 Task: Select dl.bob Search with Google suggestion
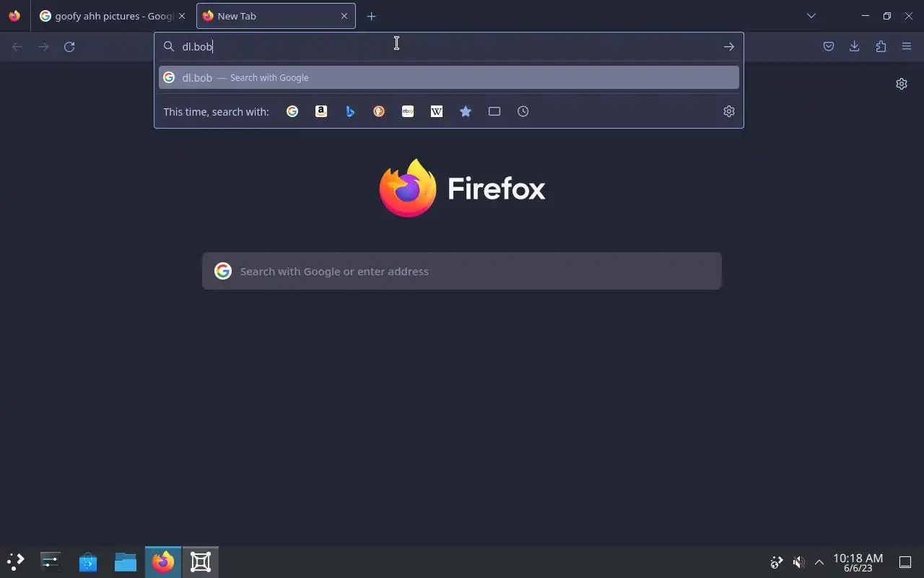449,77
